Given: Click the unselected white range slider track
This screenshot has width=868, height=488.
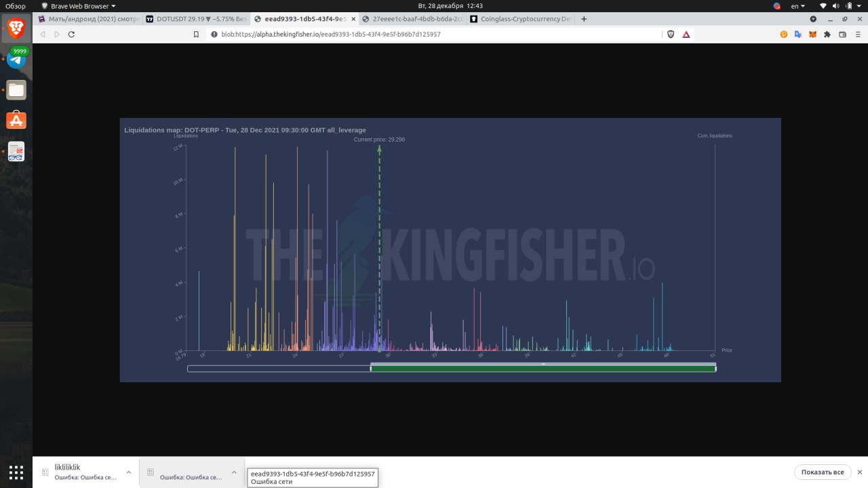Looking at the screenshot, I should click(279, 369).
